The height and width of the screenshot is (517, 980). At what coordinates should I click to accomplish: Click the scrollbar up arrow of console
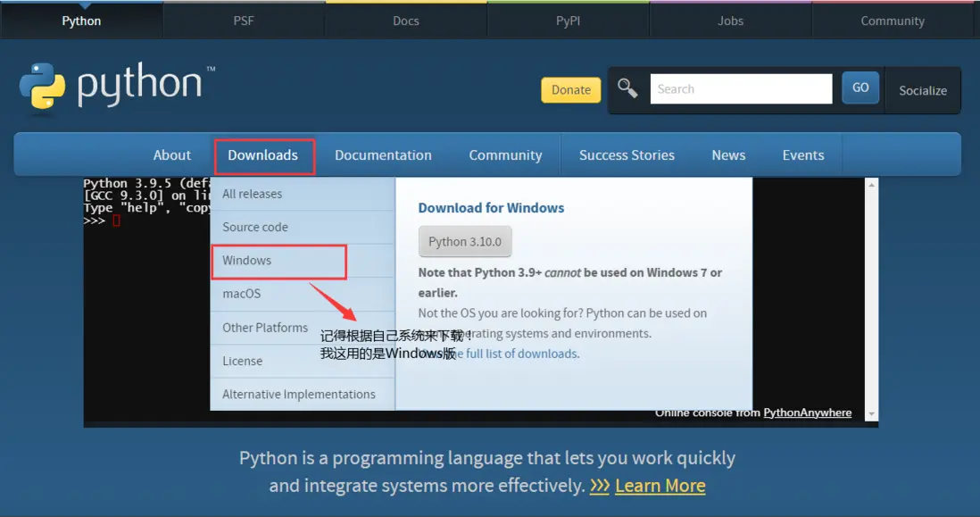871,185
